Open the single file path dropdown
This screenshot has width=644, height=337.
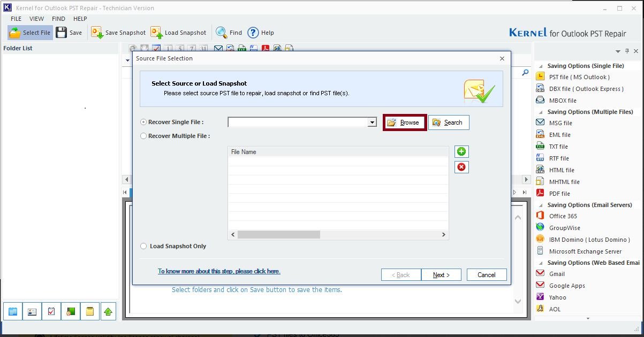[372, 122]
